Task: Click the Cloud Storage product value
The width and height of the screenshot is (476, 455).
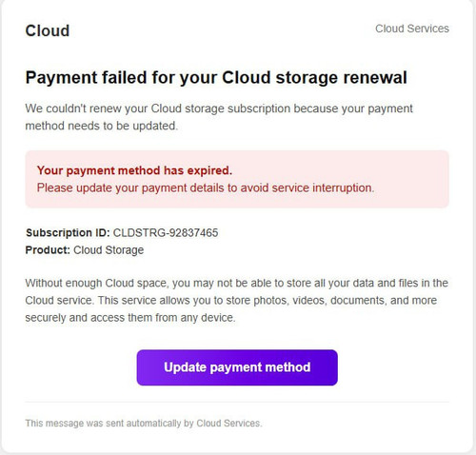Action: [x=109, y=250]
